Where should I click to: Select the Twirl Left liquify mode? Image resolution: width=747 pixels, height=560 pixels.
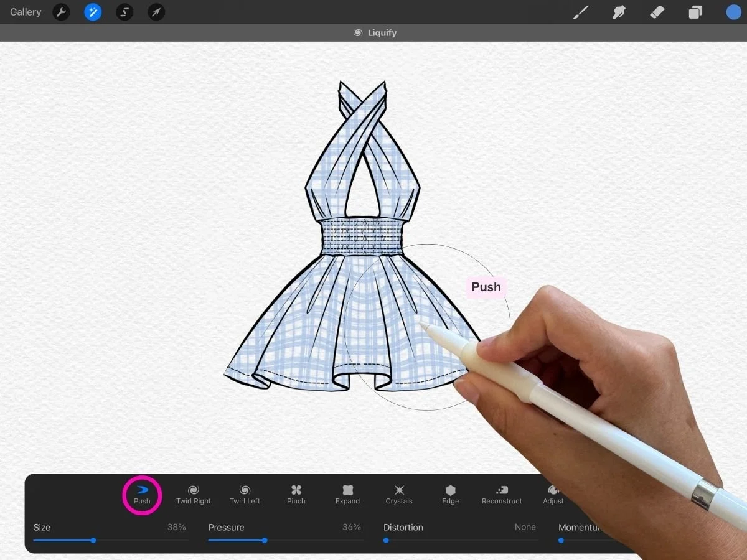pos(245,493)
